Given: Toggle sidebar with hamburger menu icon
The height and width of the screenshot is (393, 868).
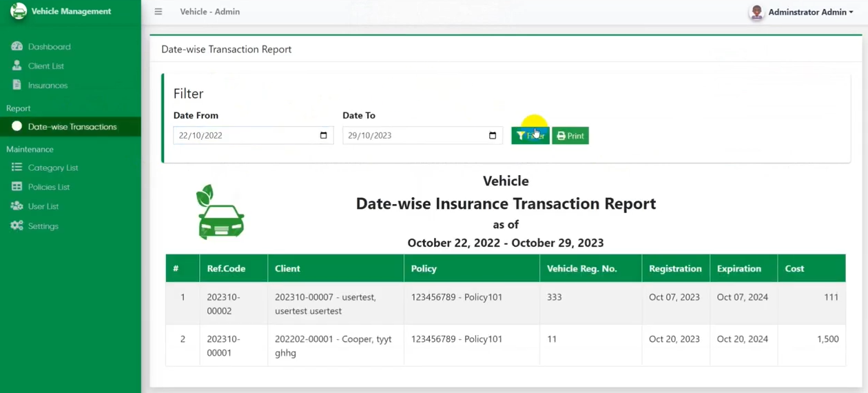Looking at the screenshot, I should (x=158, y=12).
